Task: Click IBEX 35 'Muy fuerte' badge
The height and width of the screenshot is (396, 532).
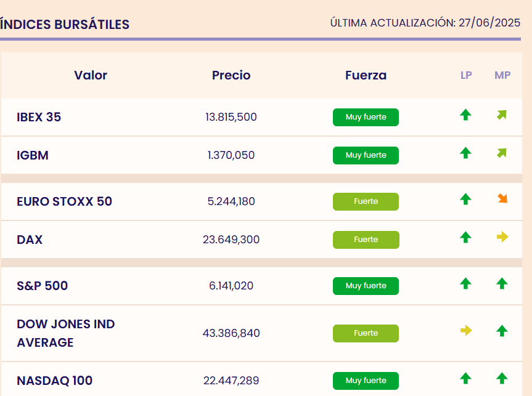Action: click(366, 117)
